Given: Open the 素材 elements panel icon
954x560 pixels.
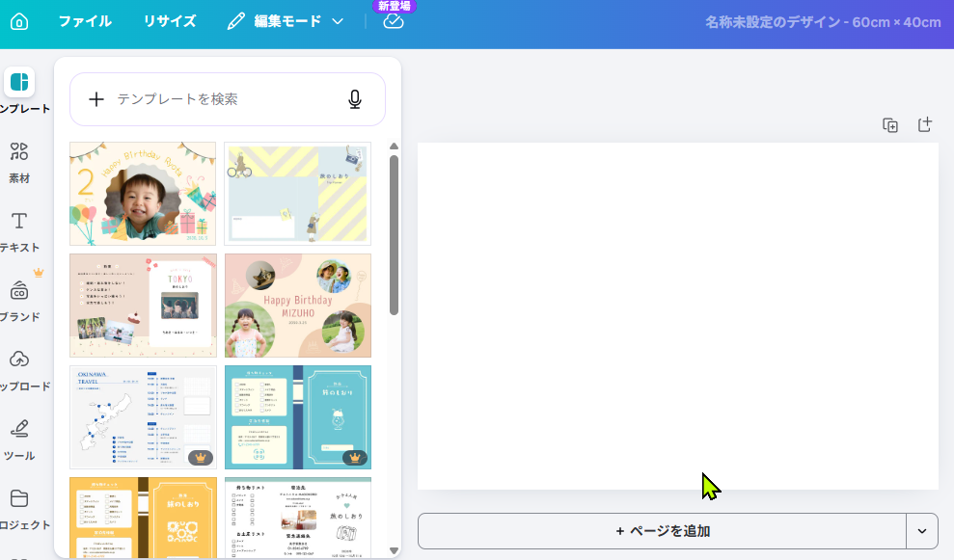Looking at the screenshot, I should tap(19, 151).
